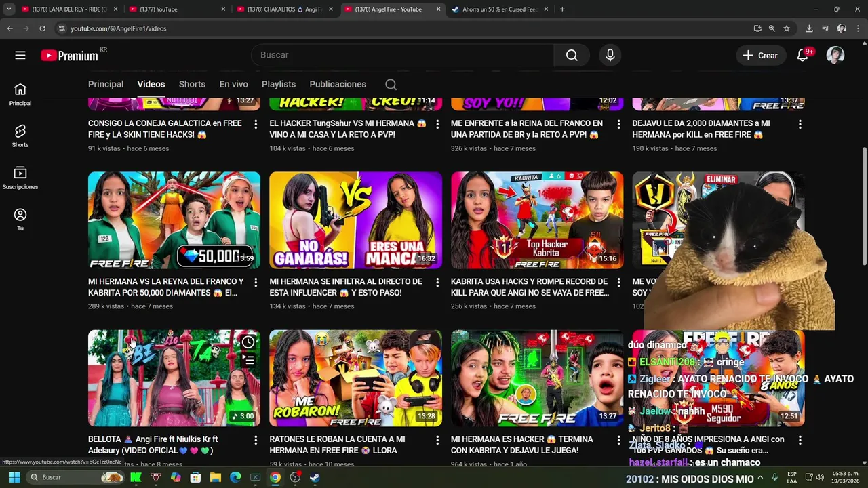
Task: Go to Principal in the left sidebar
Action: 20,95
